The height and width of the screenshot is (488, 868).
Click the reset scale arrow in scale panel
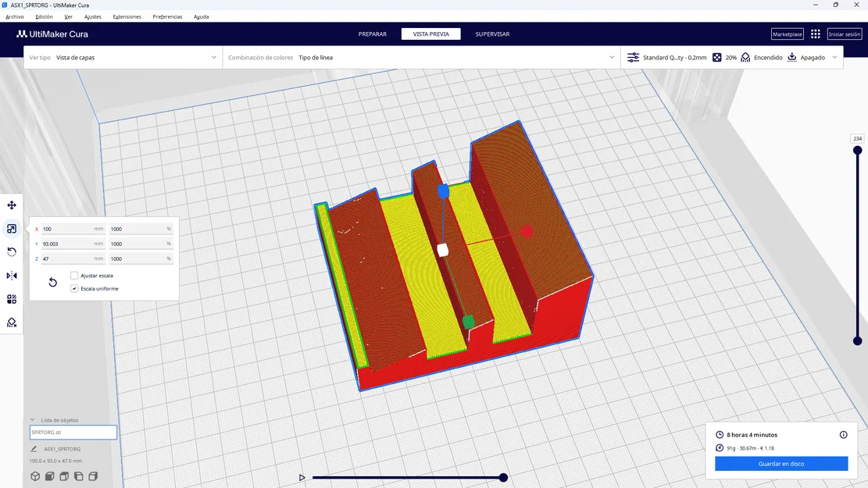(52, 282)
